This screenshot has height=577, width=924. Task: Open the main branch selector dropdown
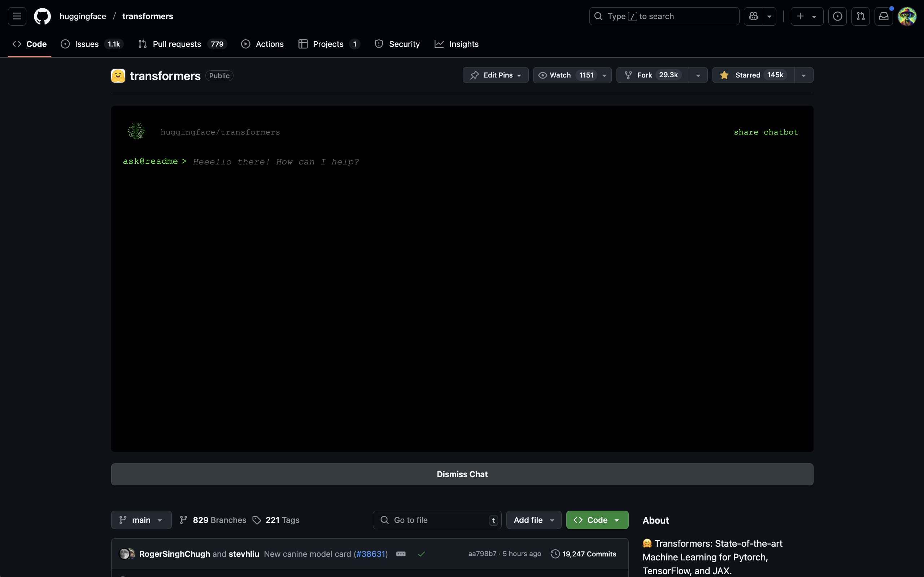[x=140, y=519]
